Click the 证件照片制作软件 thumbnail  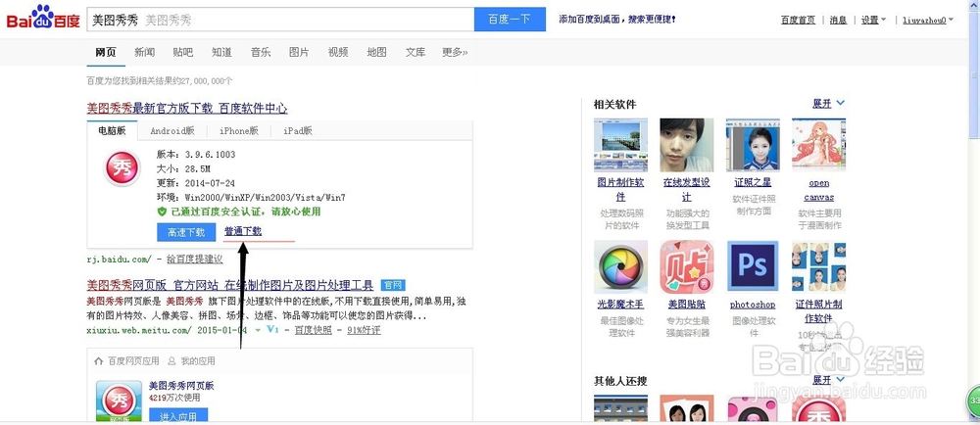(x=818, y=267)
